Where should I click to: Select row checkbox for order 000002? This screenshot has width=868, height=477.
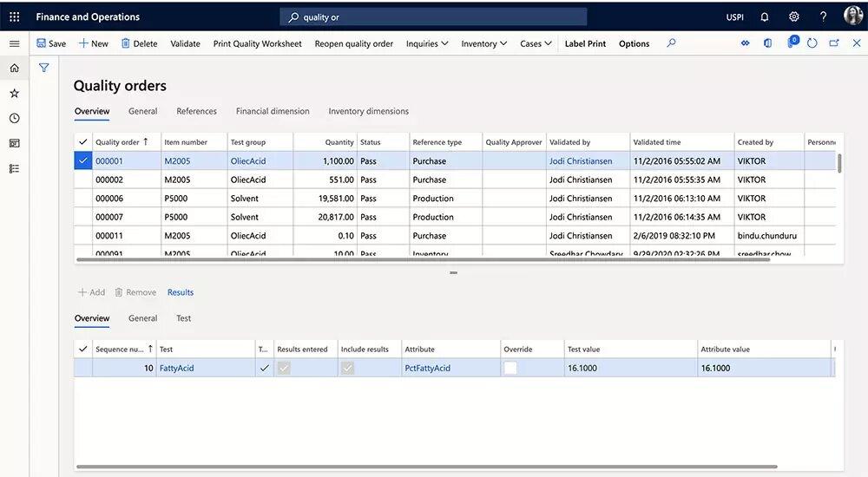click(83, 180)
